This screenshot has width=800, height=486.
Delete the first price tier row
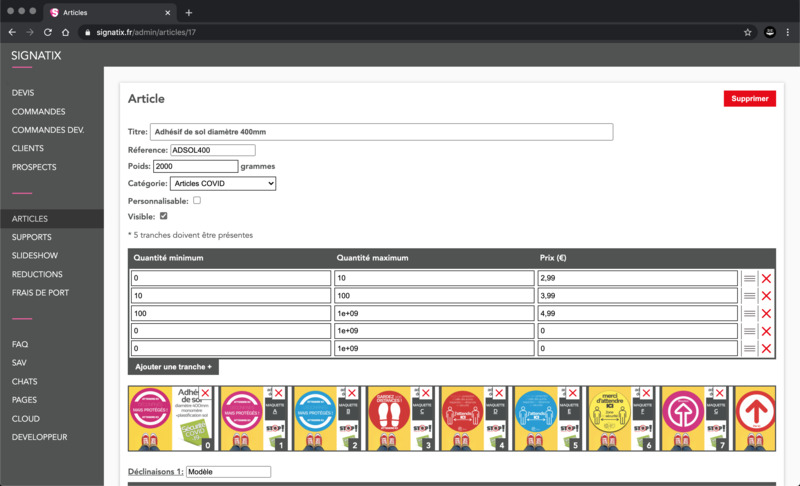[x=766, y=279]
